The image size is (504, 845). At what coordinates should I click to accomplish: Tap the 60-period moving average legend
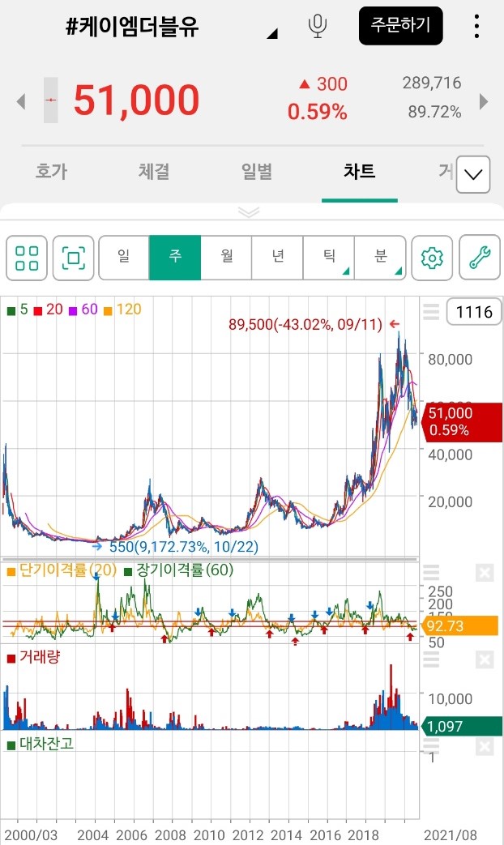[x=83, y=309]
